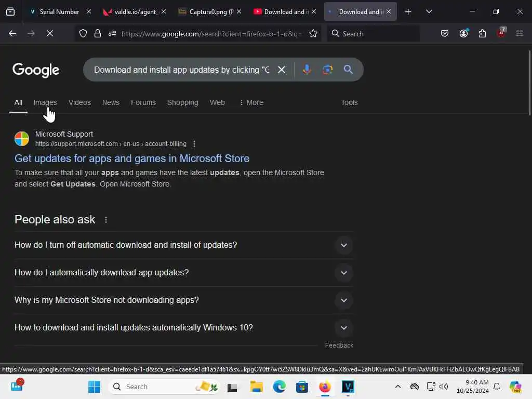This screenshot has width=532, height=399.
Task: Close the valdle.io/agent tab
Action: pos(164,12)
